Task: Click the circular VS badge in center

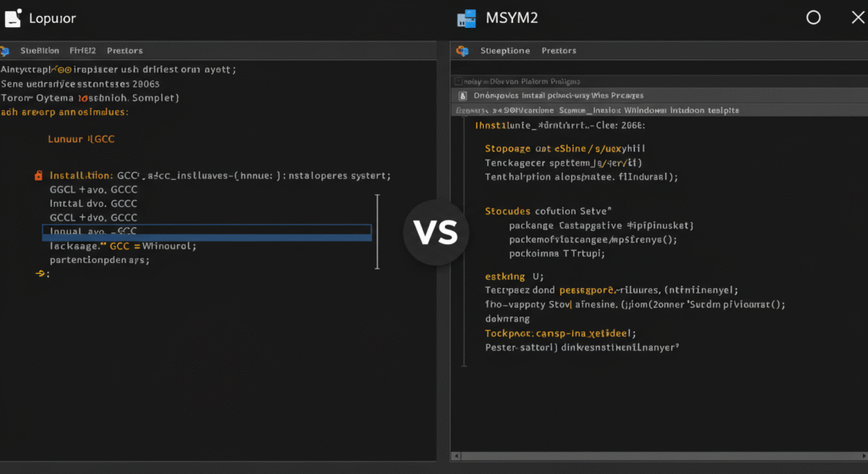Action: point(436,231)
